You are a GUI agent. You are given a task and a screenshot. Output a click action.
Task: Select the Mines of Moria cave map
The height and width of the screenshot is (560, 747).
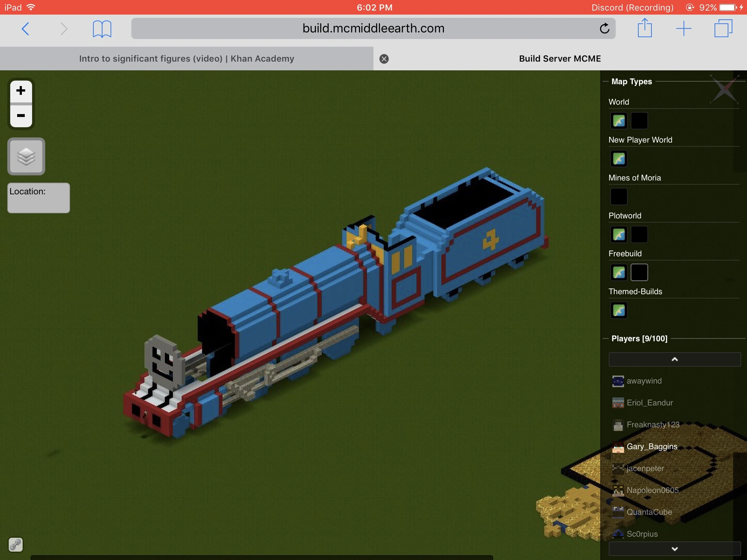(x=619, y=197)
